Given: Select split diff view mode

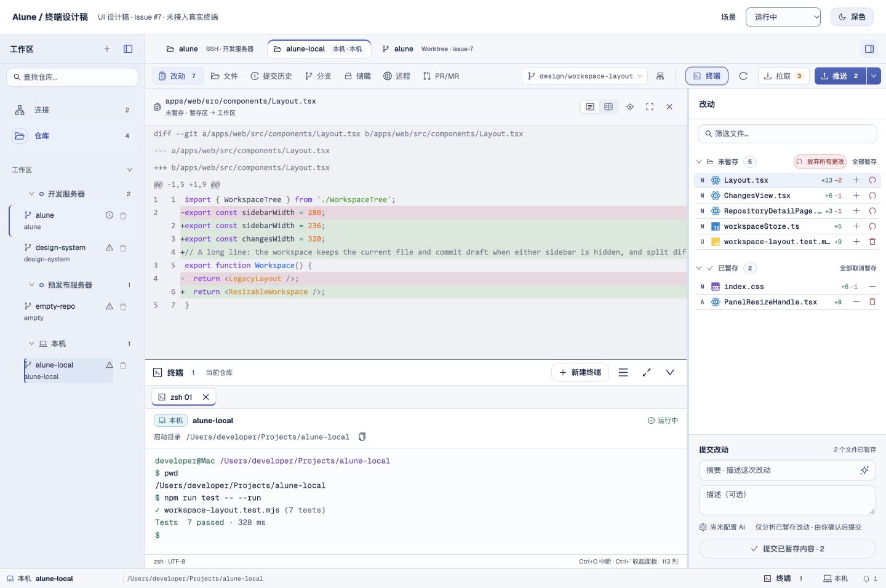Looking at the screenshot, I should pos(609,107).
